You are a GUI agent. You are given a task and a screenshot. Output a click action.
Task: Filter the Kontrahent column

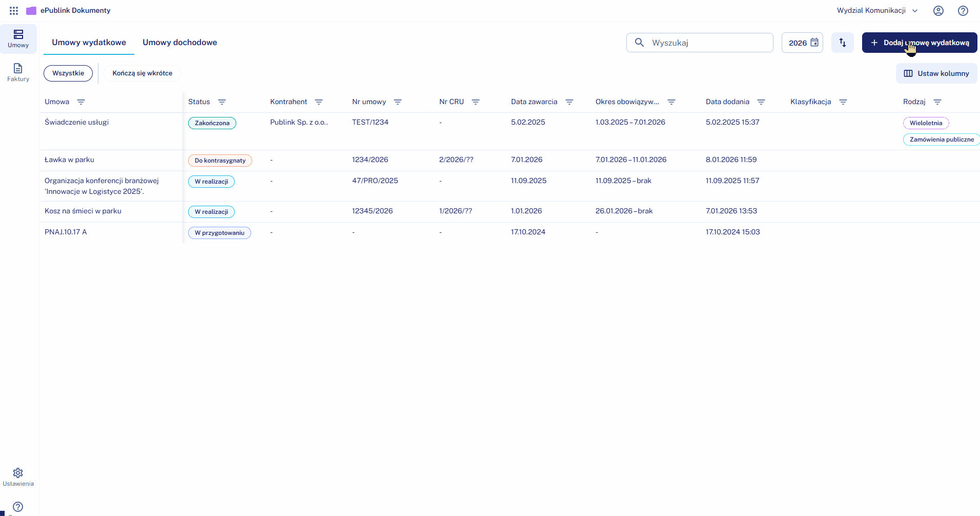(x=319, y=102)
